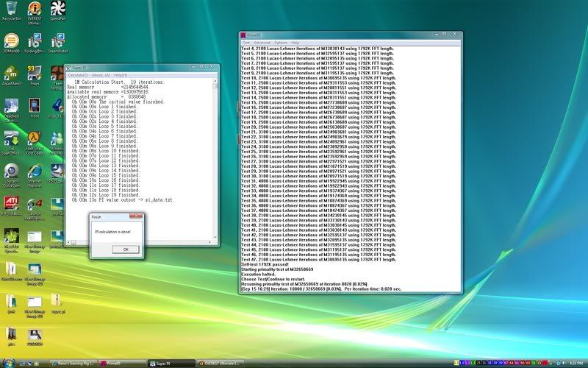
Task: Open the green Xfire-style desktop icon
Action: [11, 241]
